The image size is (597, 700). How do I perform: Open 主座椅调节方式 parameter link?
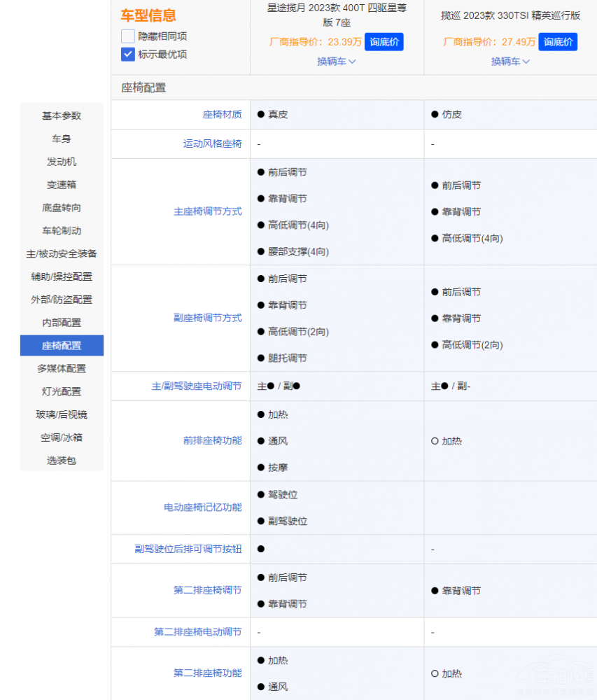(x=207, y=211)
